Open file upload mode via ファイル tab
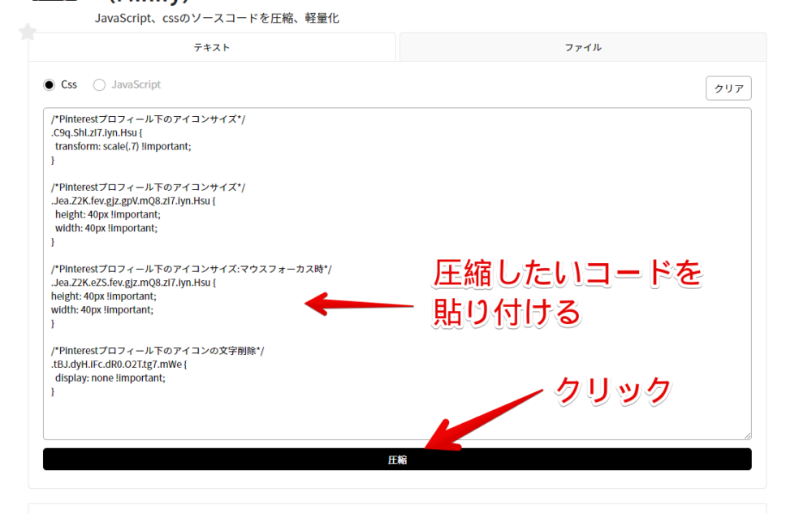The height and width of the screenshot is (514, 812). point(581,47)
